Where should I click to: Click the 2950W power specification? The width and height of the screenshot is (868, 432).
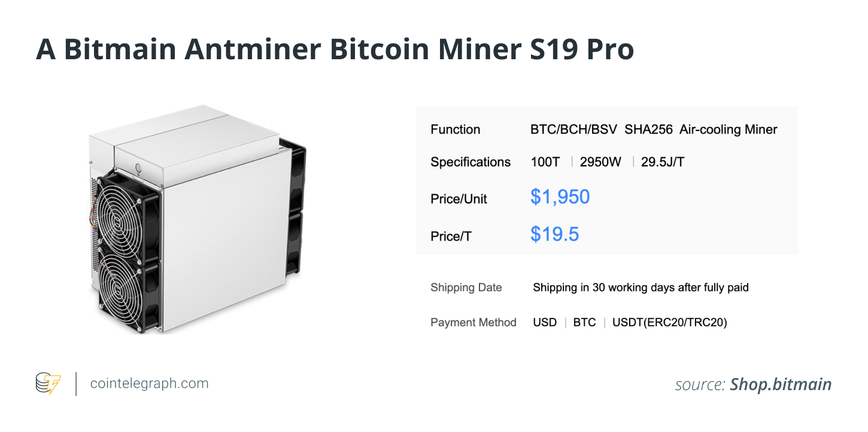(x=601, y=162)
